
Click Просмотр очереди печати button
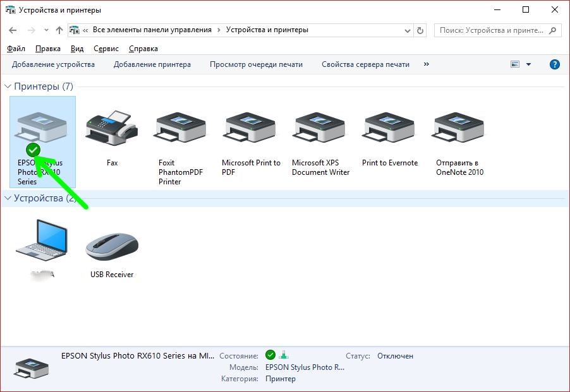257,64
